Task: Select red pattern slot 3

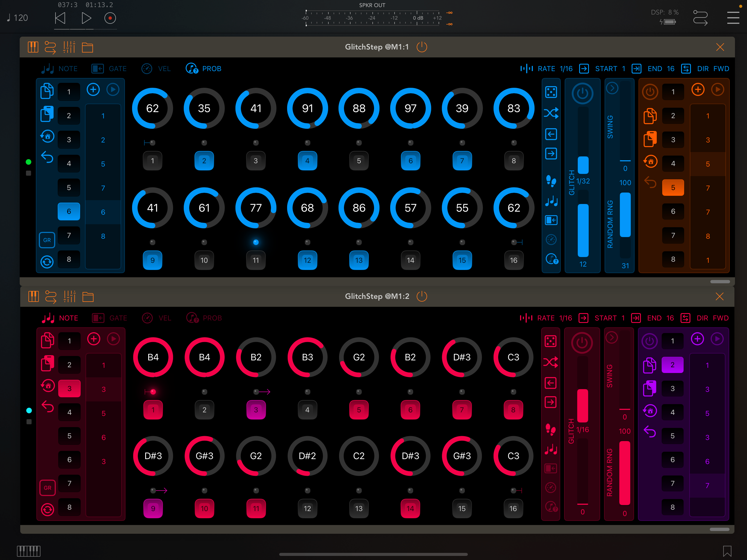Action: coord(69,389)
